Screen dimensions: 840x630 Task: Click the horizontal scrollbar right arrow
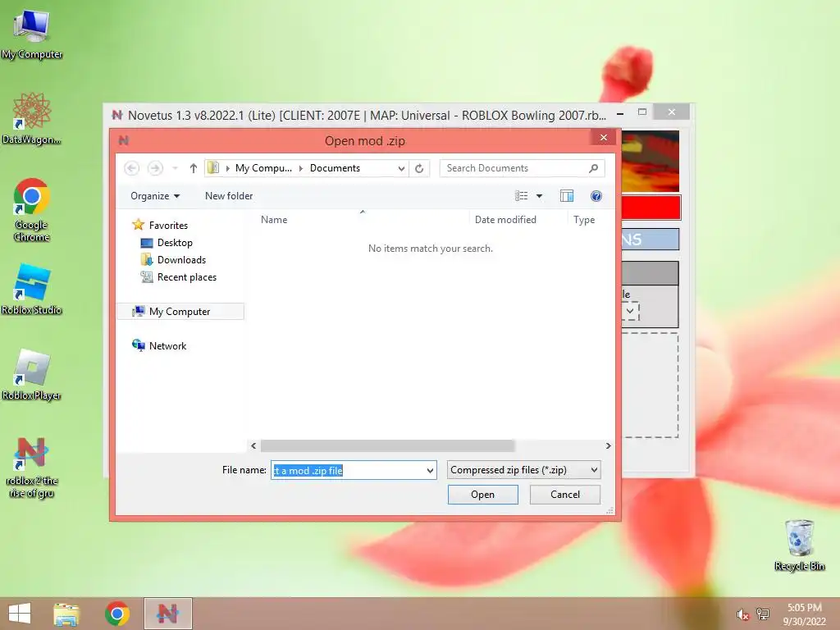[608, 445]
